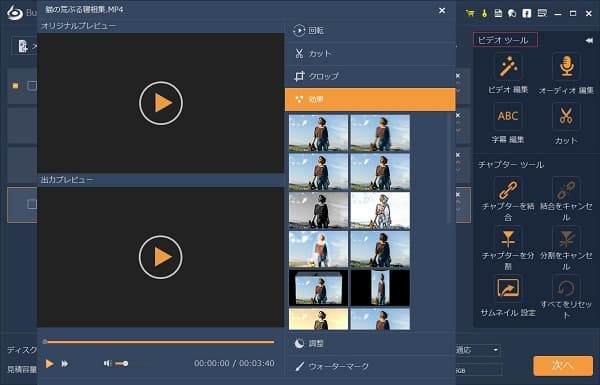600x385 pixels.
Task: Click the video seek progress bar
Action: (160, 342)
